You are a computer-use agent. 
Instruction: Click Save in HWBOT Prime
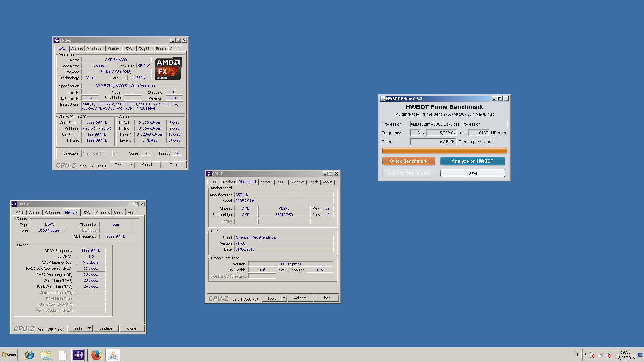click(472, 173)
